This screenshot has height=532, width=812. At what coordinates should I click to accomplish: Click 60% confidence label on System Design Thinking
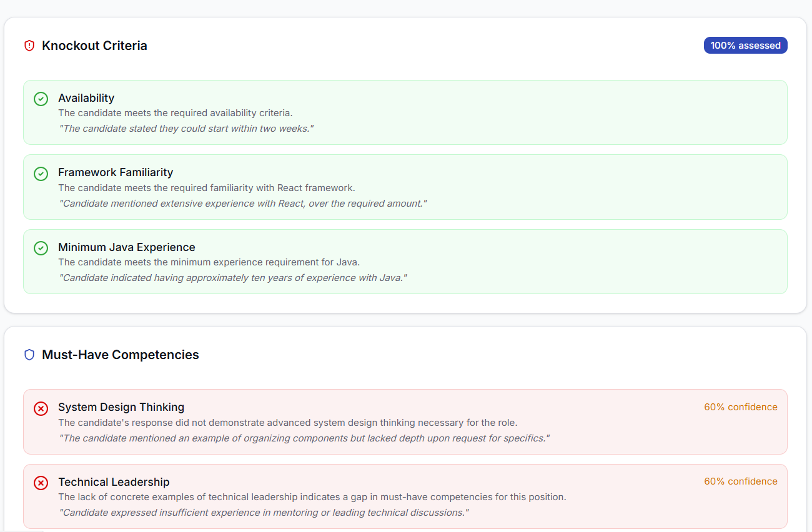click(740, 407)
